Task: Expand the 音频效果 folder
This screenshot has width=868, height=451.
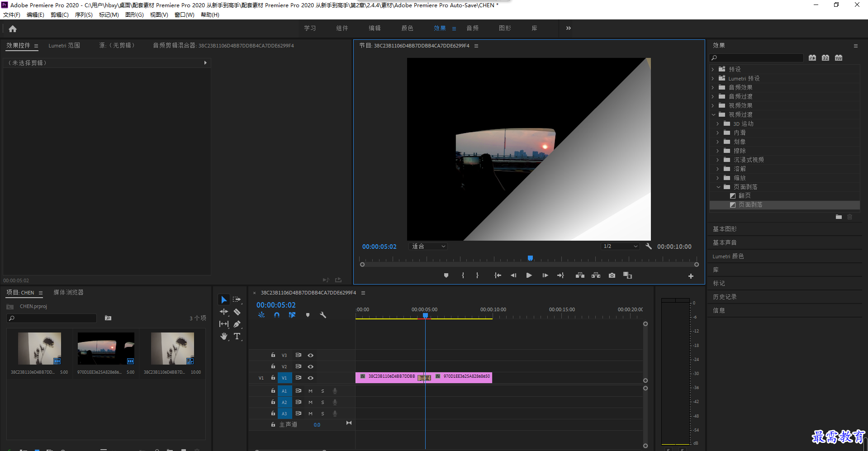Action: pos(713,88)
